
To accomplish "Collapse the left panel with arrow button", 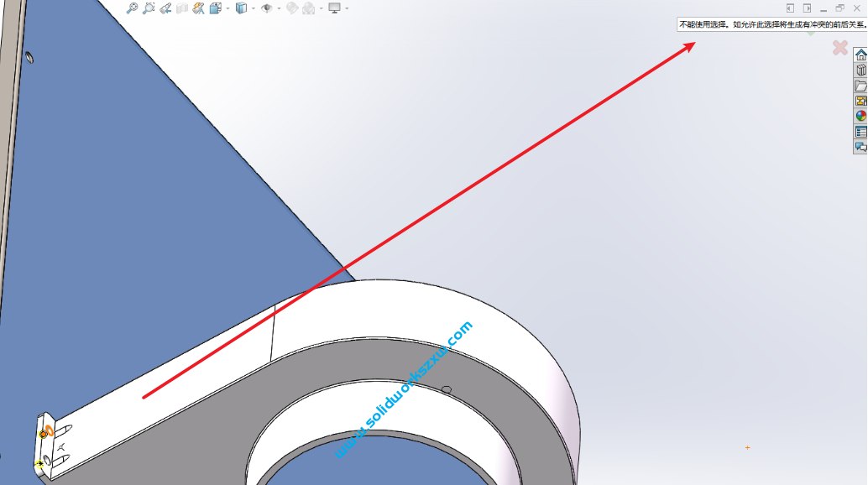I will click(790, 8).
